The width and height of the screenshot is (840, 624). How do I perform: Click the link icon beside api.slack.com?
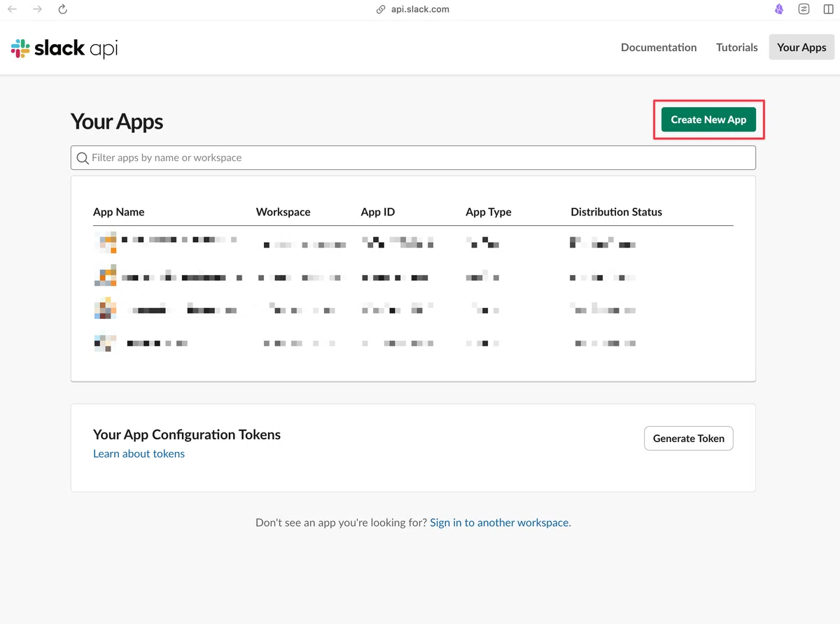coord(381,10)
